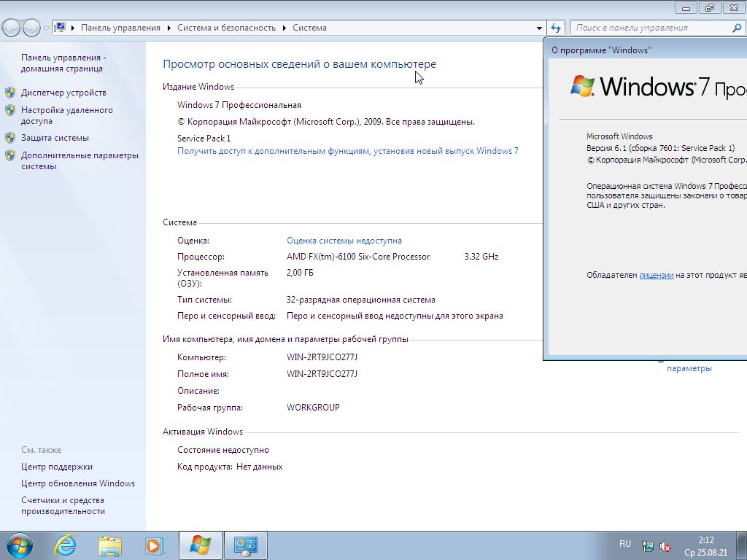The width and height of the screenshot is (747, 560).
Task: Click the Версия 6.1 build text in dialog
Action: click(661, 148)
